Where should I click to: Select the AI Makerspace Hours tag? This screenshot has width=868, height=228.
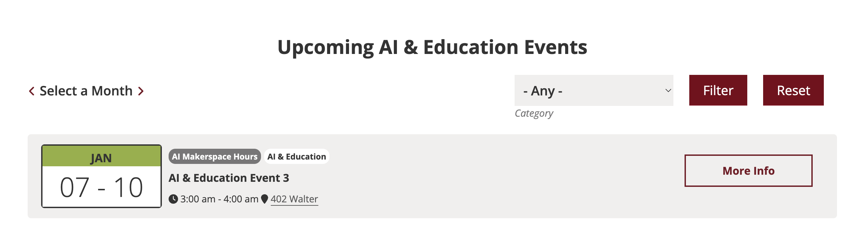coord(215,156)
